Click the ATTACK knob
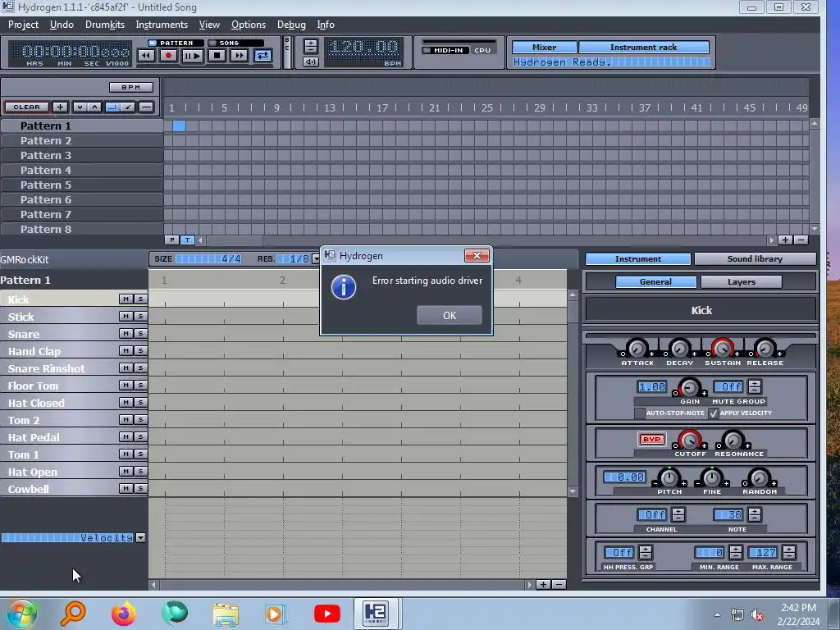Viewport: 840px width, 630px height. (637, 348)
